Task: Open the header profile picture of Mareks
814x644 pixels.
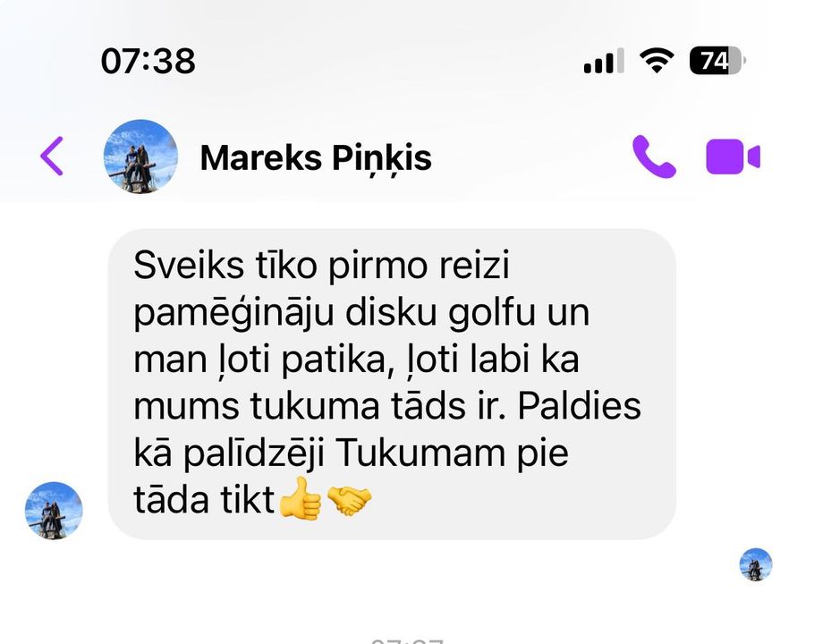Action: click(140, 157)
